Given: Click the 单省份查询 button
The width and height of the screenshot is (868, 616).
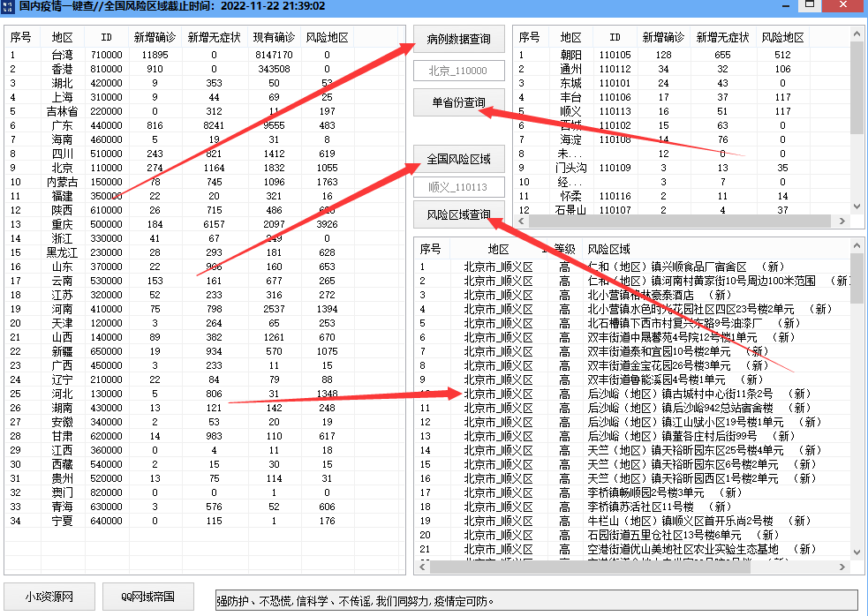Looking at the screenshot, I should click(x=459, y=102).
